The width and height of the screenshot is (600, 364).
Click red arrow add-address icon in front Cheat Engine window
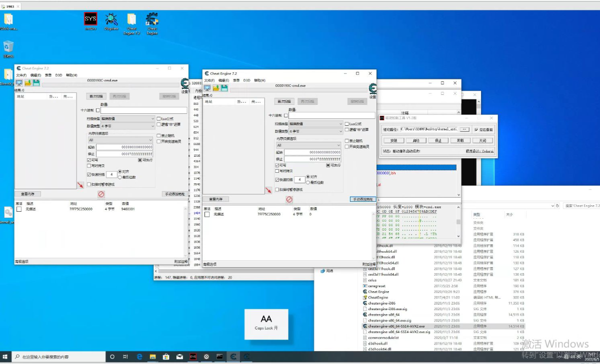268,190
